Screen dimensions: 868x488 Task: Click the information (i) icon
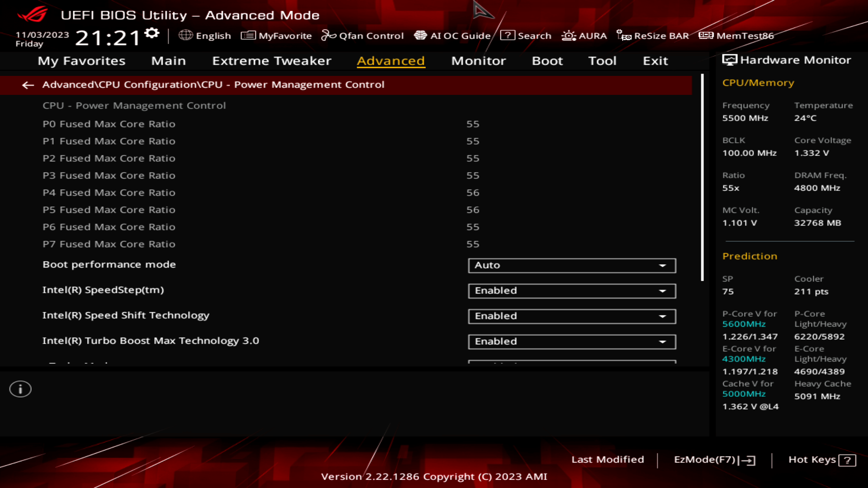point(20,389)
